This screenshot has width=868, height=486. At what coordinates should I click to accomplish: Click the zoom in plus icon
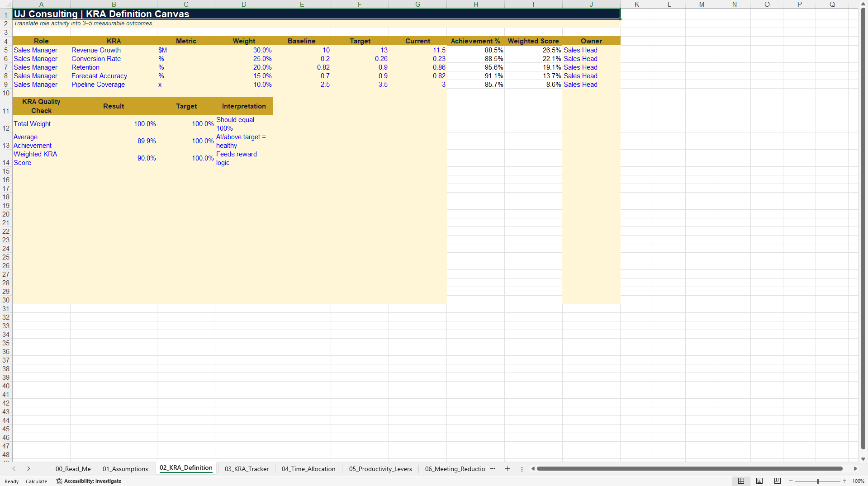[844, 481]
